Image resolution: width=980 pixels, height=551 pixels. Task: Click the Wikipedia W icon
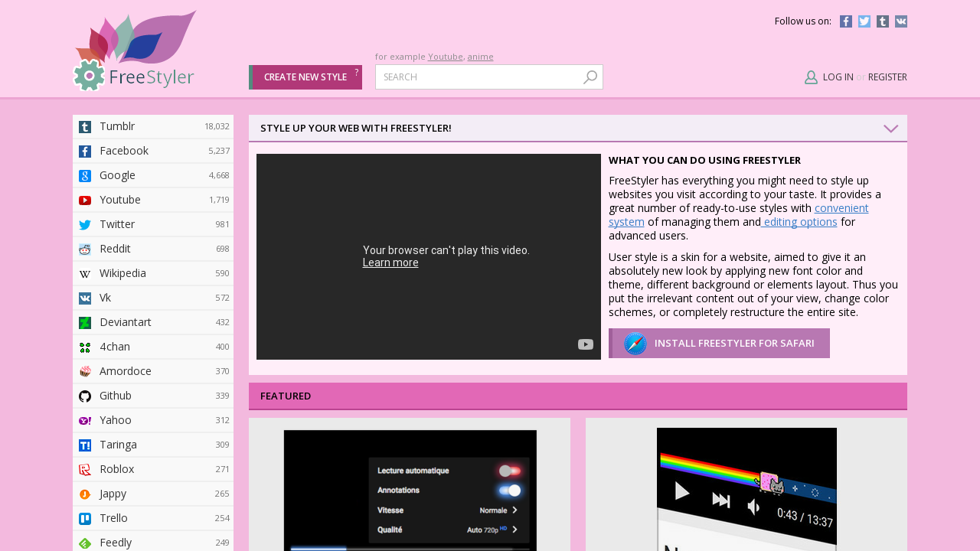tap(85, 274)
